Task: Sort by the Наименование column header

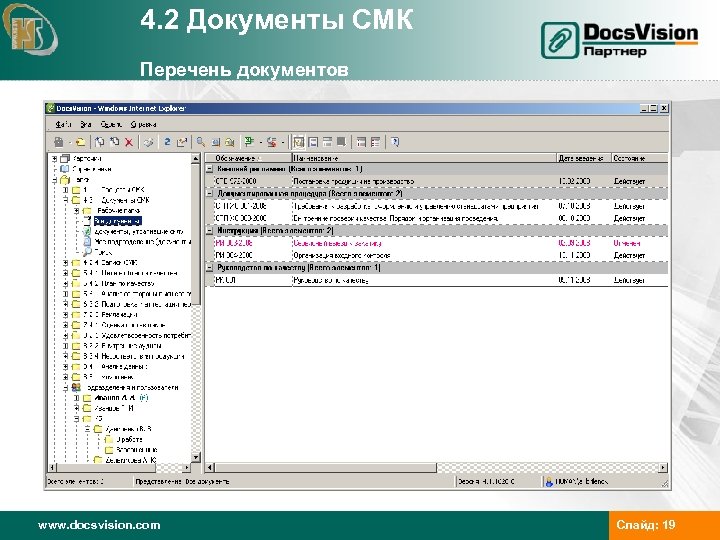Action: tap(424, 158)
